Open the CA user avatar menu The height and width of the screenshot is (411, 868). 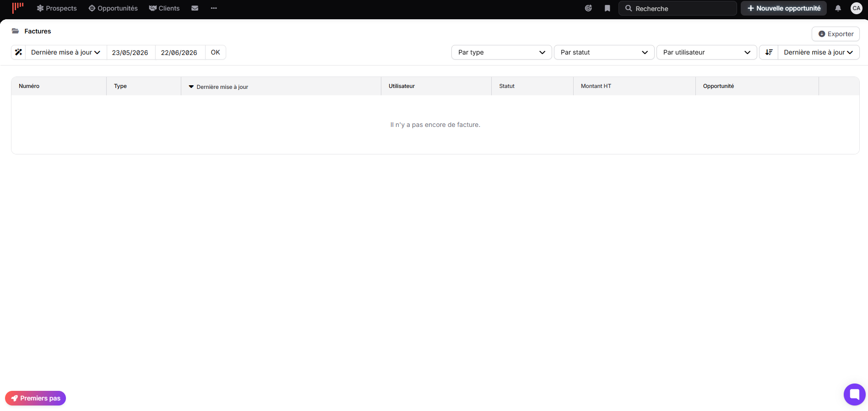(857, 8)
